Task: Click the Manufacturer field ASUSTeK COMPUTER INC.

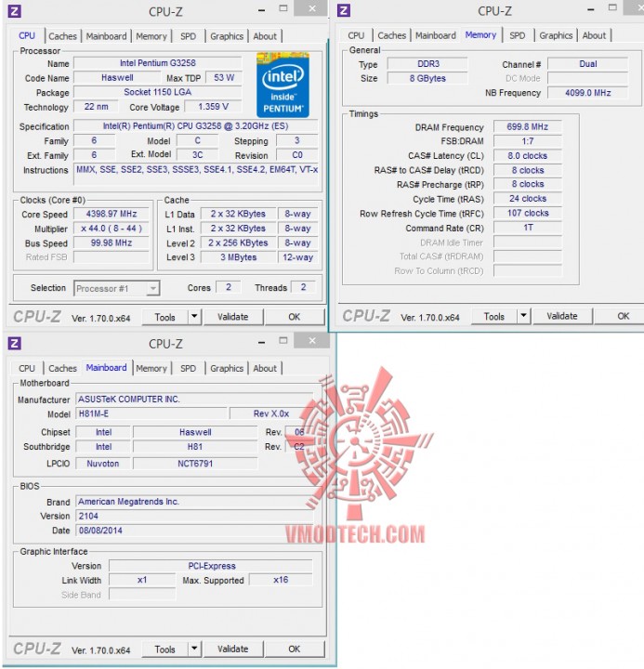Action: [194, 400]
